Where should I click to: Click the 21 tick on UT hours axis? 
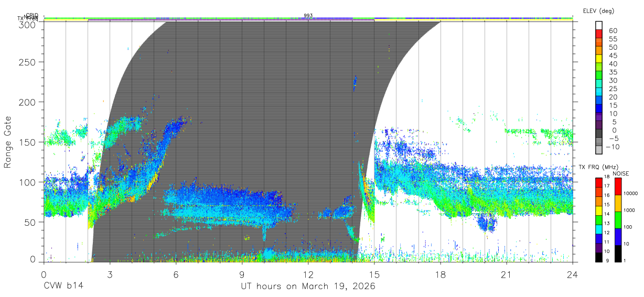[x=507, y=274]
